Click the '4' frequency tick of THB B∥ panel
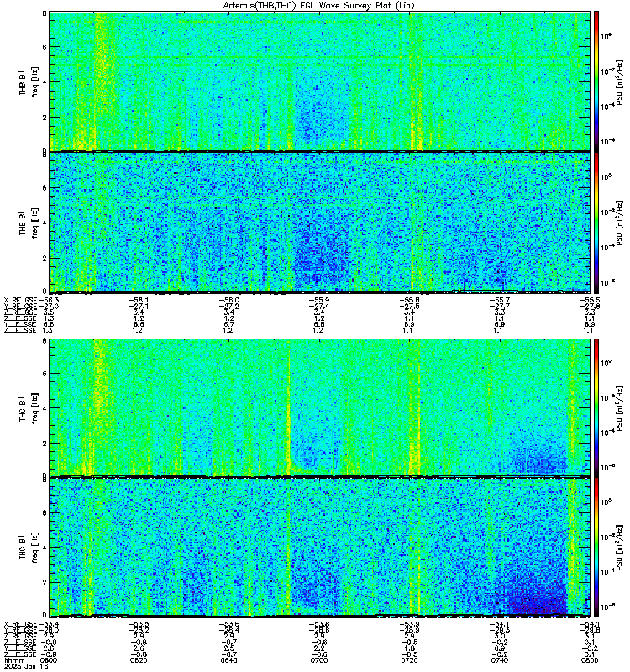 click(x=45, y=223)
